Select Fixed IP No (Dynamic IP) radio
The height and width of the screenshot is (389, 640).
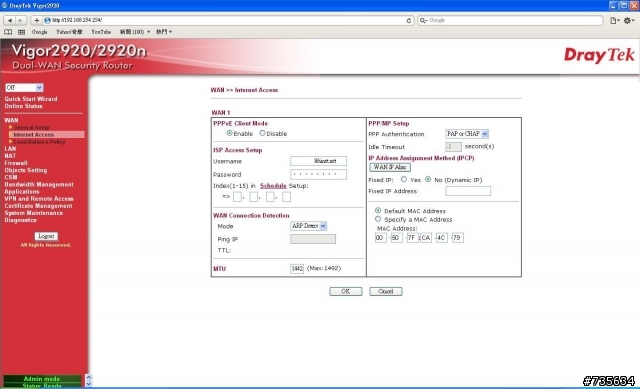[428, 179]
